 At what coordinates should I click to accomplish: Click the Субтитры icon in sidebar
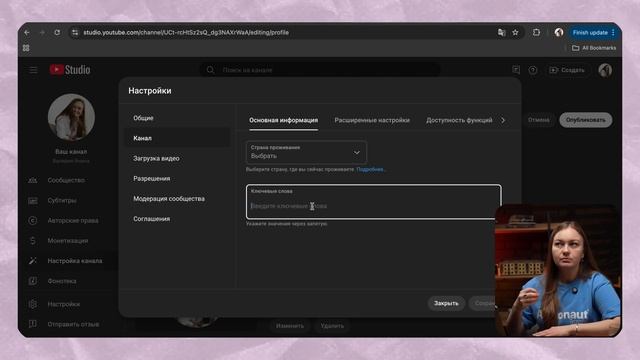(33, 200)
